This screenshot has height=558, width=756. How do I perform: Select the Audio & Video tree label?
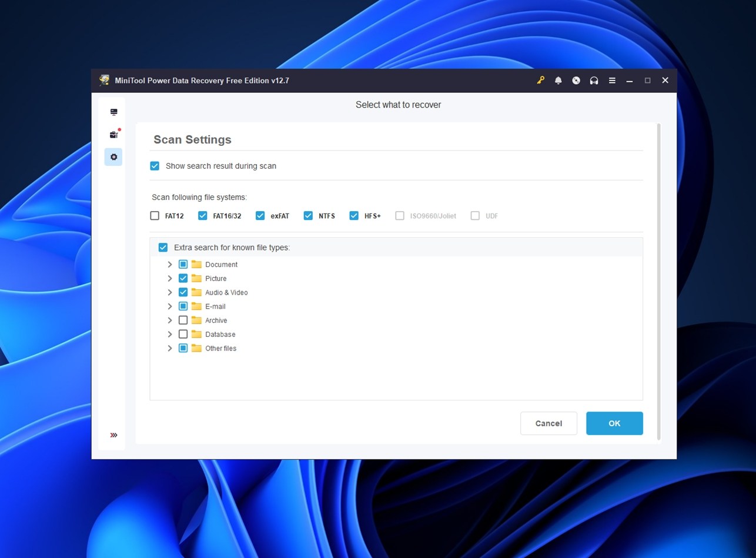[x=226, y=292]
